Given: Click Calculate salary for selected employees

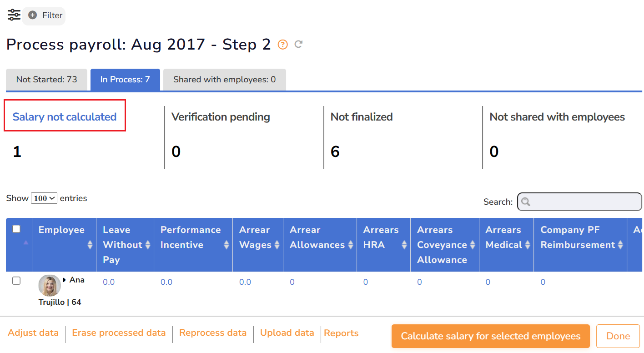Looking at the screenshot, I should click(490, 336).
